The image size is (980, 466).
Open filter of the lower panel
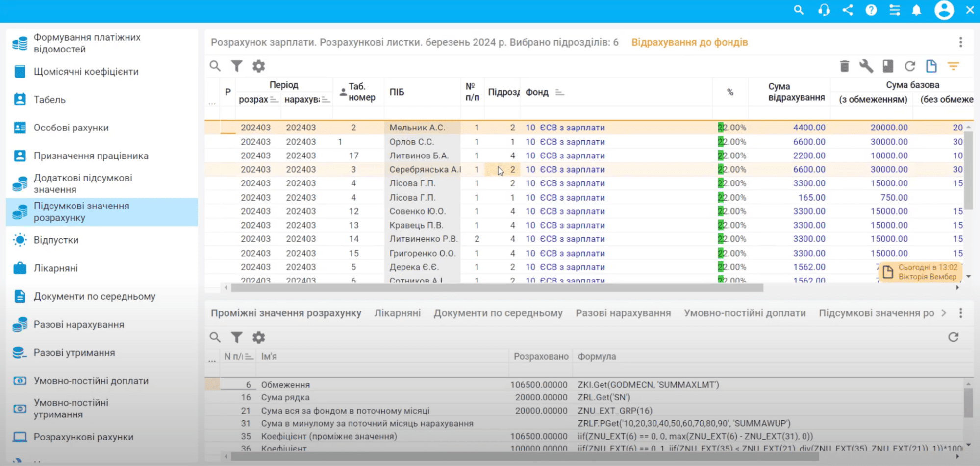point(237,337)
